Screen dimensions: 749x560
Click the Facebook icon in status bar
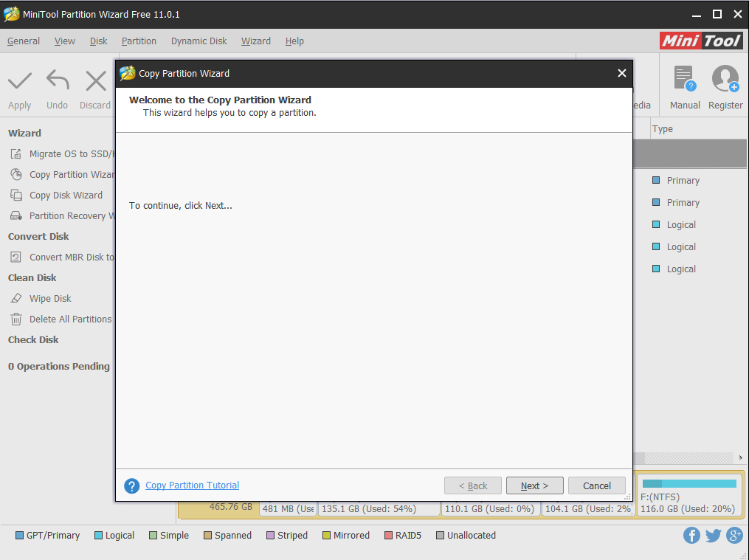coord(691,535)
